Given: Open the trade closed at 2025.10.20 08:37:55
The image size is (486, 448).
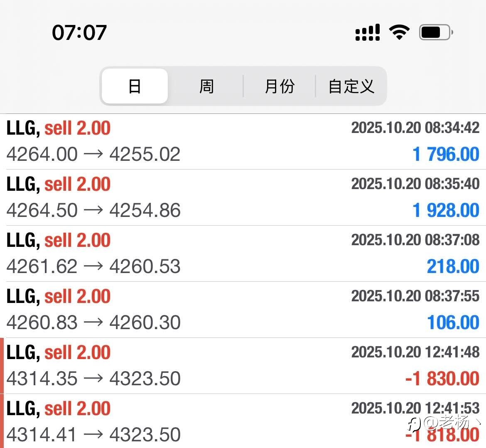Looking at the screenshot, I should (243, 310).
